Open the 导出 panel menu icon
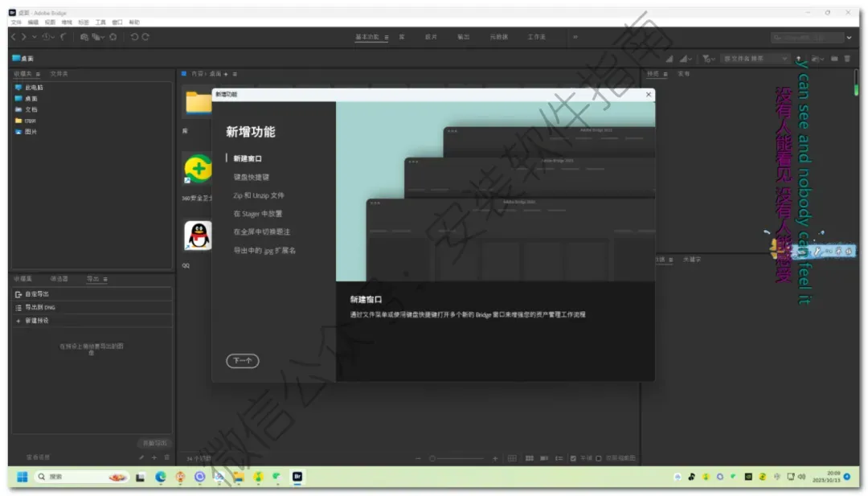The width and height of the screenshot is (868, 496). 105,280
